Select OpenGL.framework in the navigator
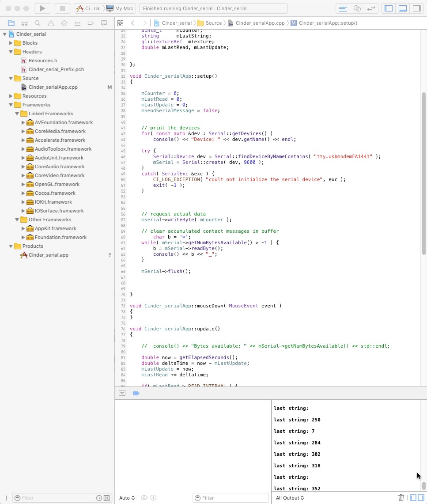 [57, 184]
